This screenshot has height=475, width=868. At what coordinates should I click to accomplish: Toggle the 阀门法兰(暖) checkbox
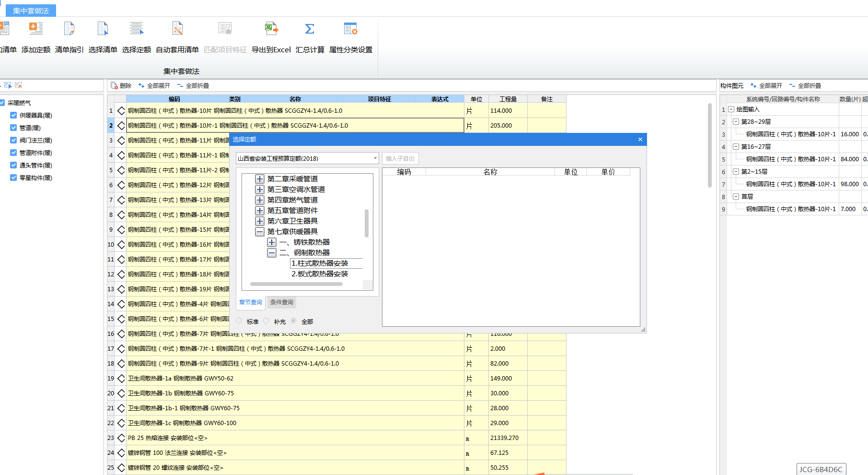coord(13,140)
